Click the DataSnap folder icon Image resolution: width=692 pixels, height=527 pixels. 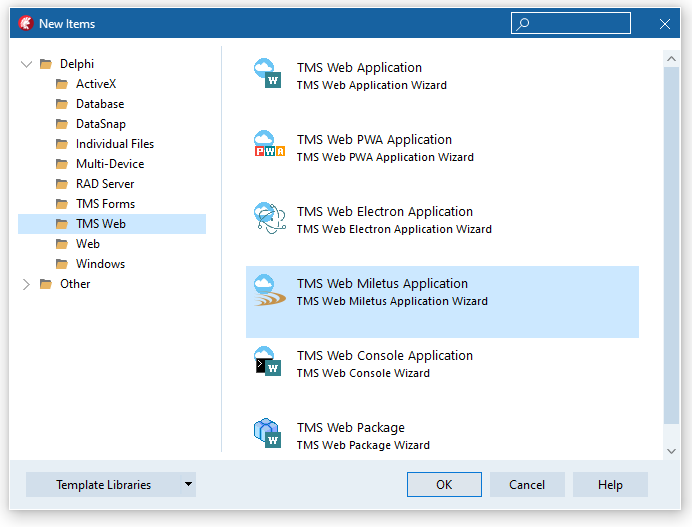[x=62, y=124]
